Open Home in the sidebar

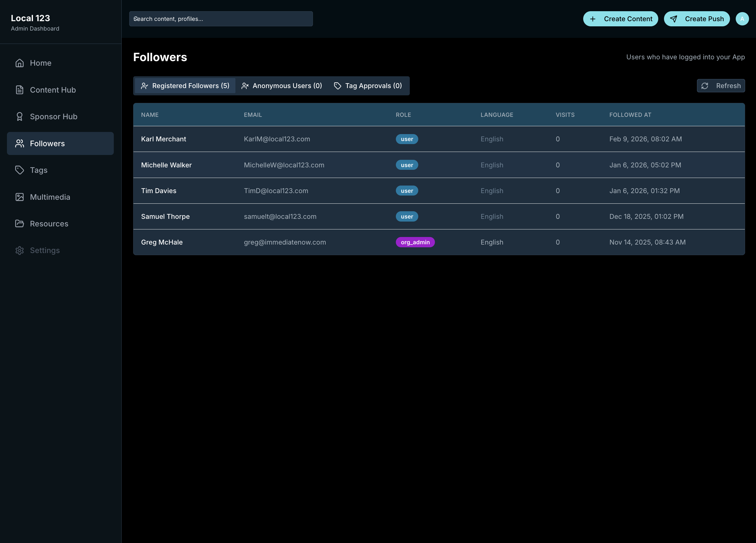pyautogui.click(x=60, y=63)
